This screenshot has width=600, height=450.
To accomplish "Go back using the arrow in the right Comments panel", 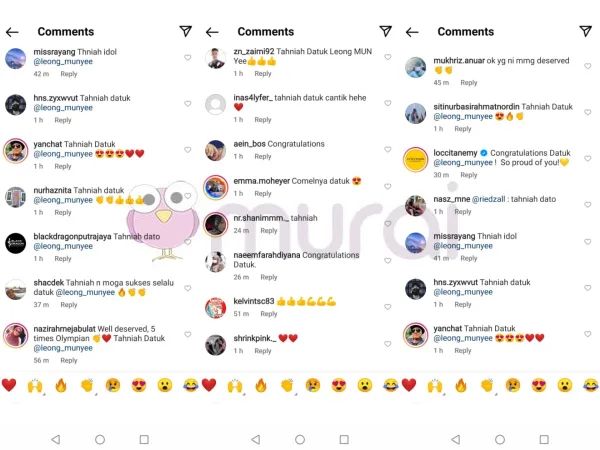I will (412, 32).
